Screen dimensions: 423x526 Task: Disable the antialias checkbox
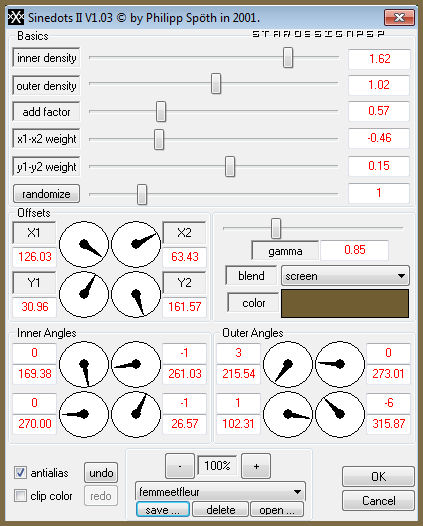(20, 473)
